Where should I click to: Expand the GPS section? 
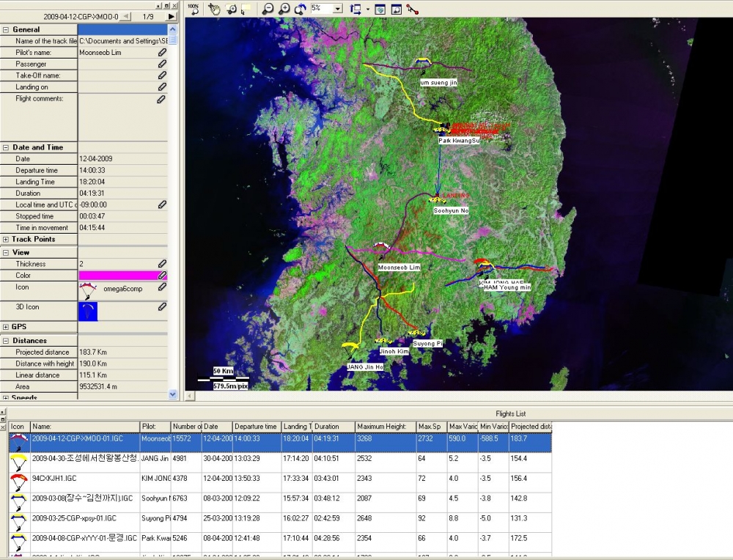coord(6,327)
